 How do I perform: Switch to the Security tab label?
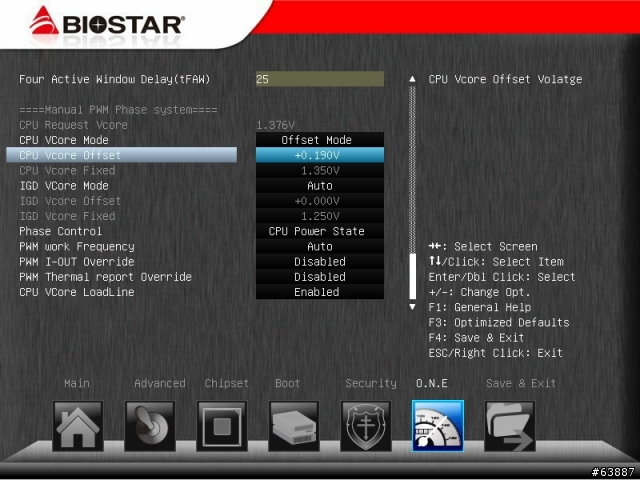tap(371, 383)
